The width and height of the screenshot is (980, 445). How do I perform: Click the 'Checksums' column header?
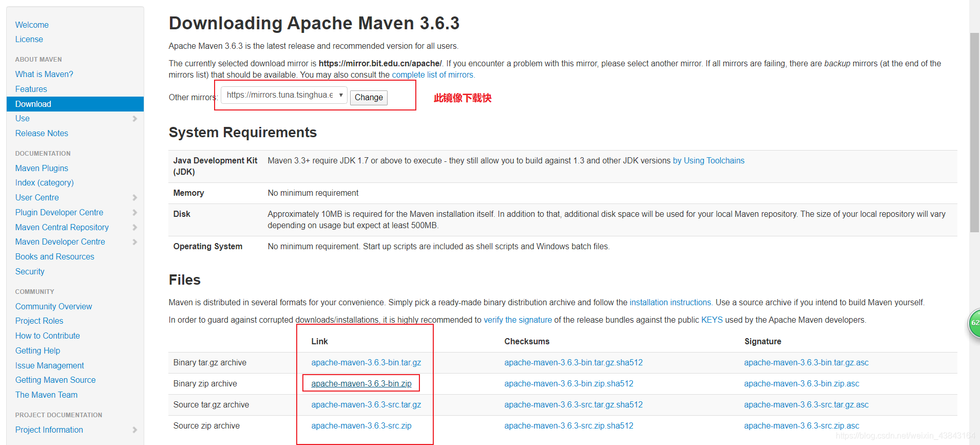click(527, 341)
